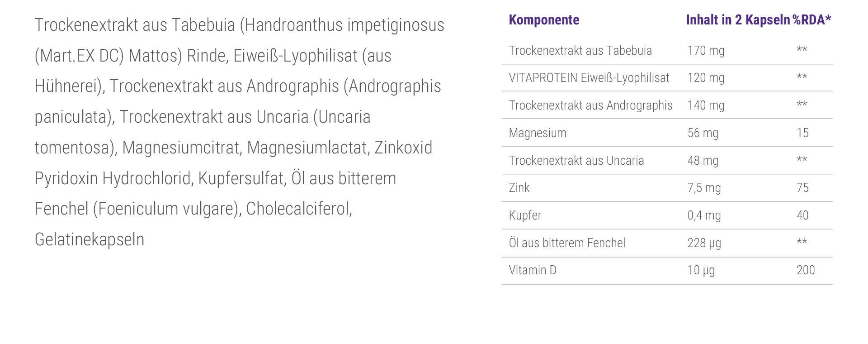Click the 170 mg value
The width and height of the screenshot is (868, 344).
click(706, 51)
